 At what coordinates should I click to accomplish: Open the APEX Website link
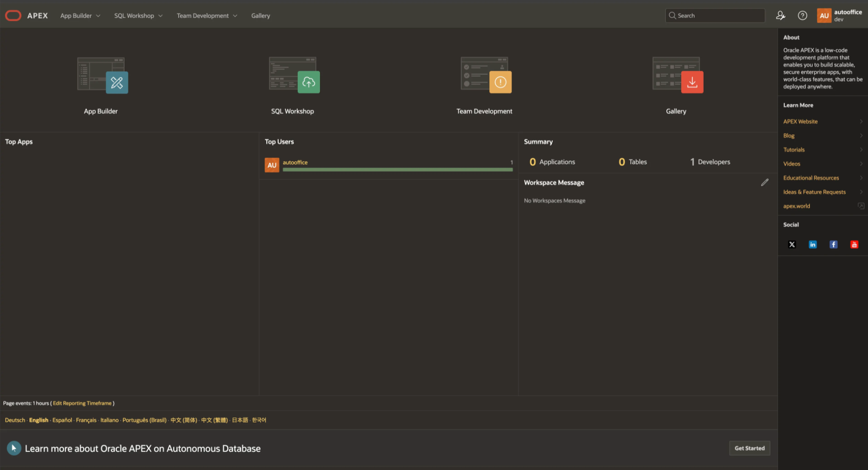point(800,121)
